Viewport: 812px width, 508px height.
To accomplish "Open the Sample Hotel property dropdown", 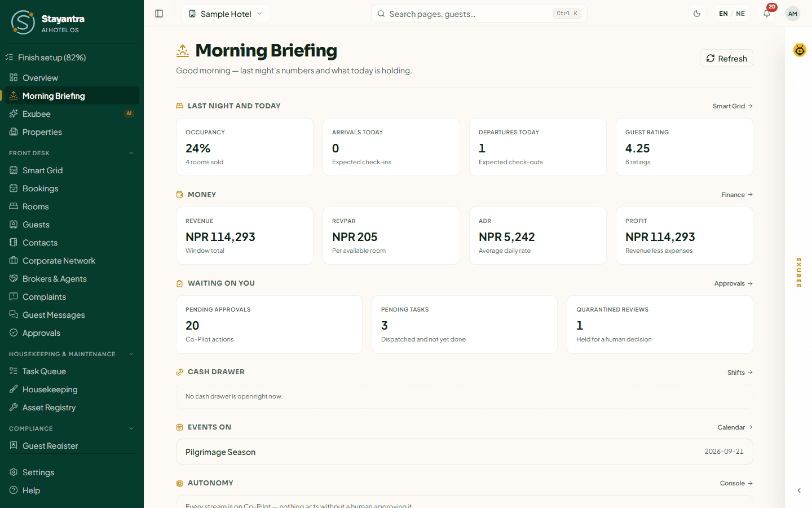I will [226, 14].
